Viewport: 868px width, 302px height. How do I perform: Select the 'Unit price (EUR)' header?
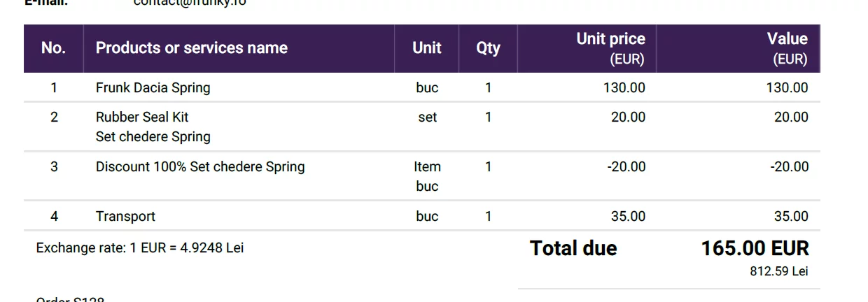tap(610, 48)
